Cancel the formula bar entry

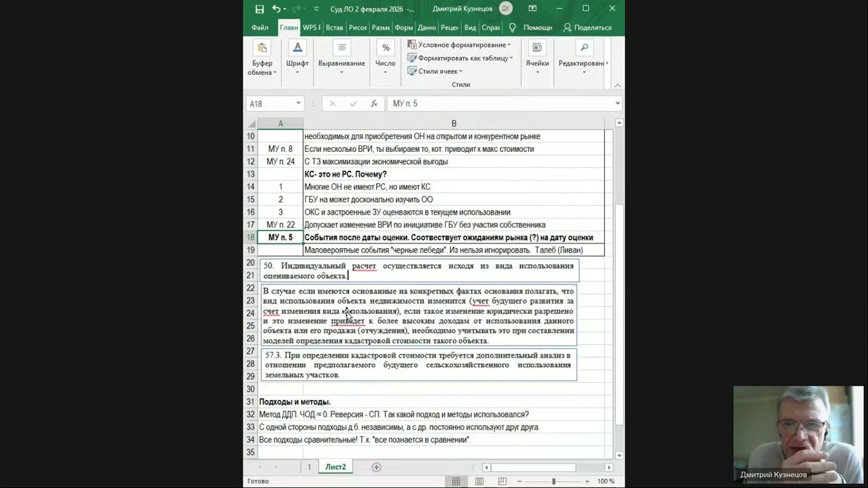click(x=332, y=104)
